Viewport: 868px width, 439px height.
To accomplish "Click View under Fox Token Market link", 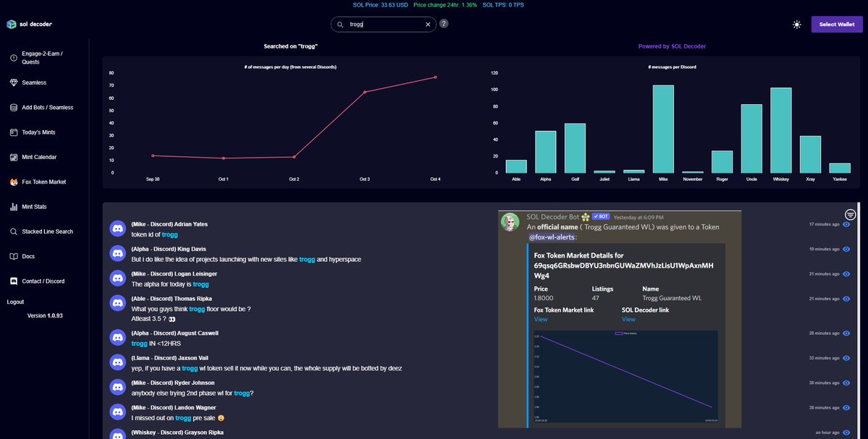I will click(x=540, y=319).
